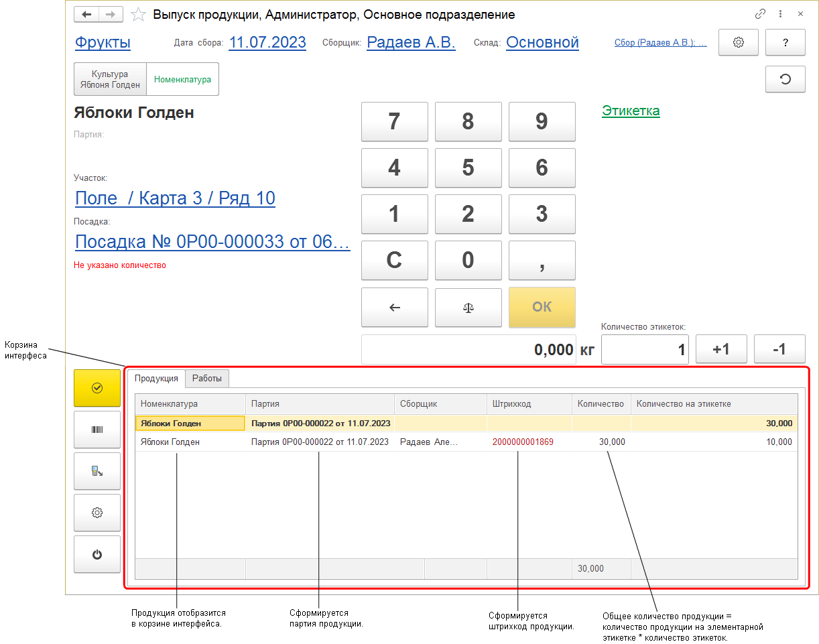The width and height of the screenshot is (819, 644).
Task: Tap keypad digit 1
Action: [x=394, y=214]
